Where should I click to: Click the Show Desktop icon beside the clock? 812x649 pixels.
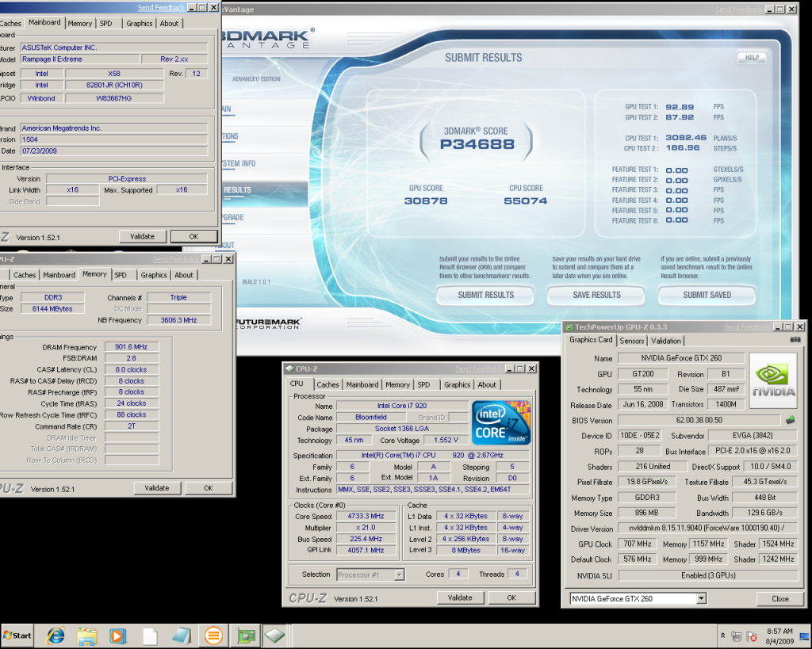pos(806,636)
